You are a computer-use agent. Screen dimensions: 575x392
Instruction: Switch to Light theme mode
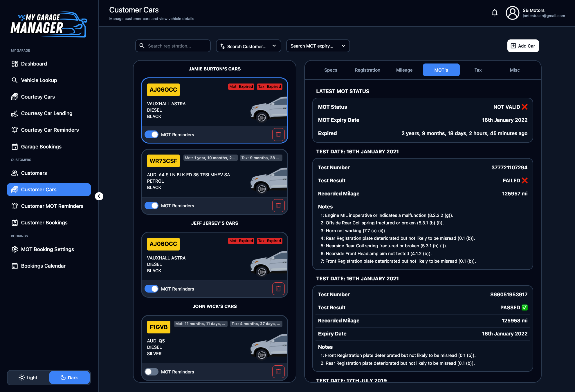[x=28, y=378]
